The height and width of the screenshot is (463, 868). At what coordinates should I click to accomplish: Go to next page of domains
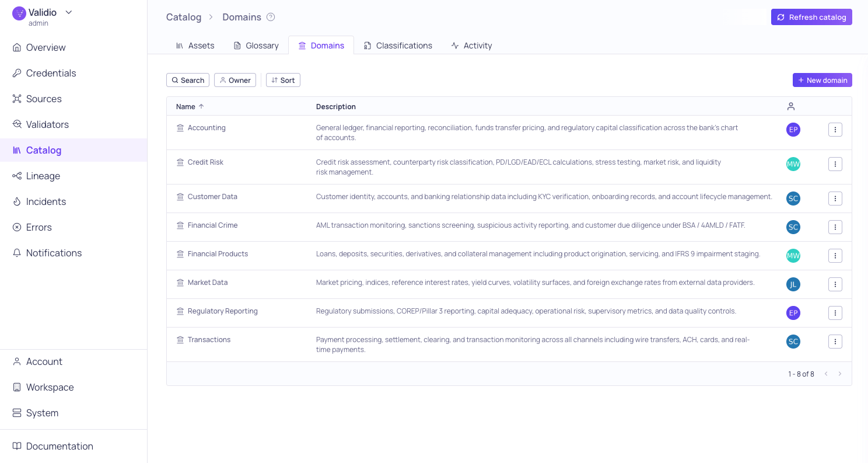840,374
